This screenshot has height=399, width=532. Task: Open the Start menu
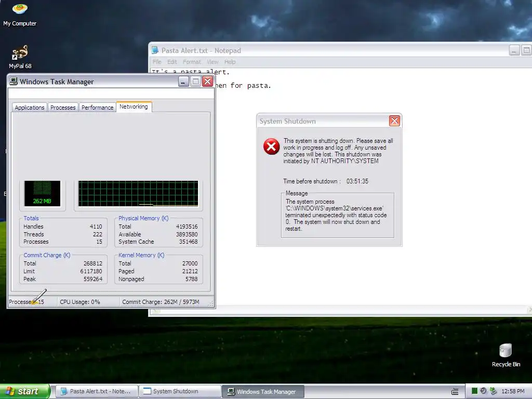click(24, 391)
